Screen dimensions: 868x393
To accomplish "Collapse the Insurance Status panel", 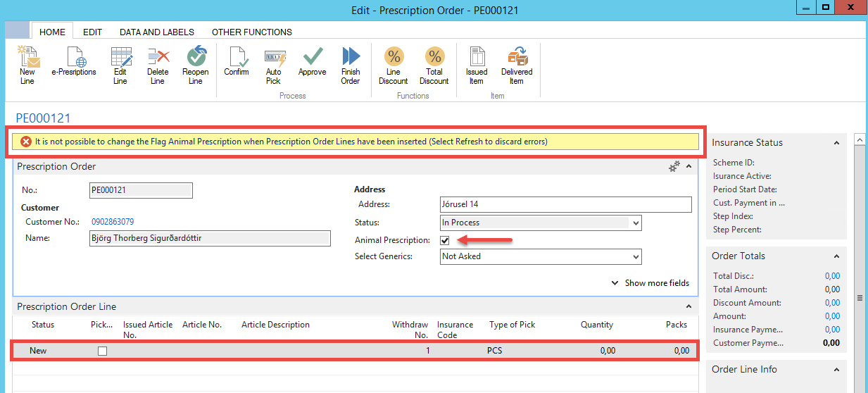I will (x=836, y=143).
